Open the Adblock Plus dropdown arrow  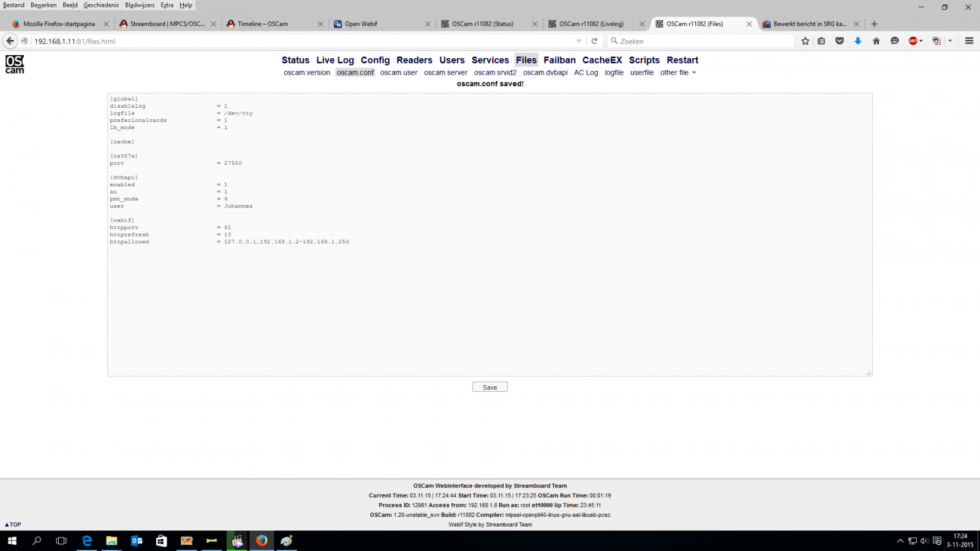[921, 41]
